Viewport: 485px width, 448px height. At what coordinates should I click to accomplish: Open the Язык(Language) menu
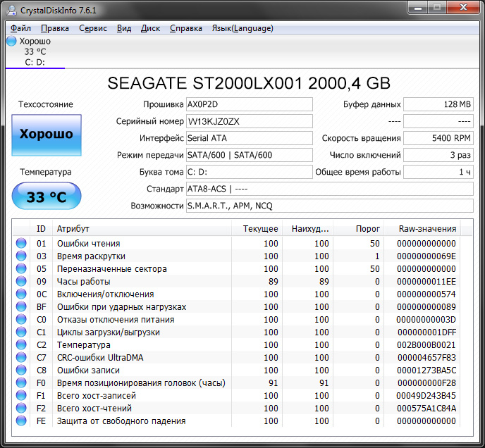[242, 28]
